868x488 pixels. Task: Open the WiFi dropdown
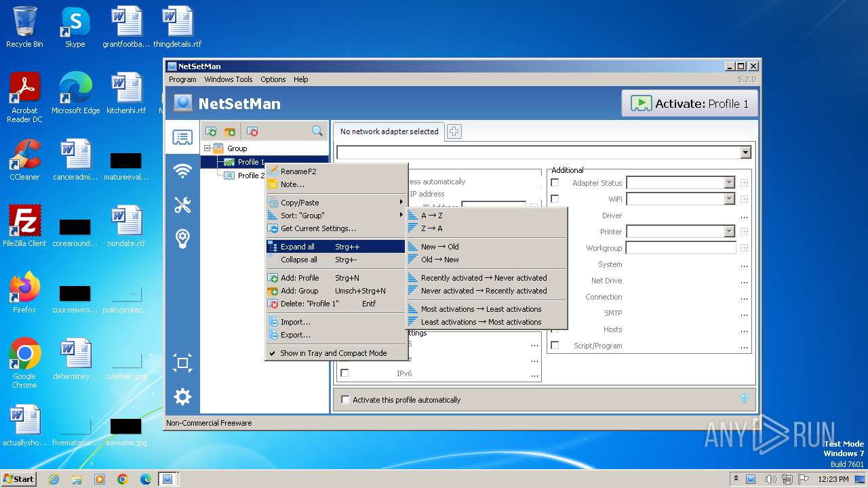click(x=729, y=199)
